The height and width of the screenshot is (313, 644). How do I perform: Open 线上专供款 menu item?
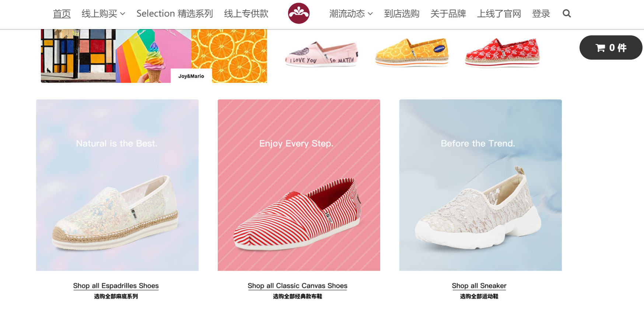coord(246,14)
